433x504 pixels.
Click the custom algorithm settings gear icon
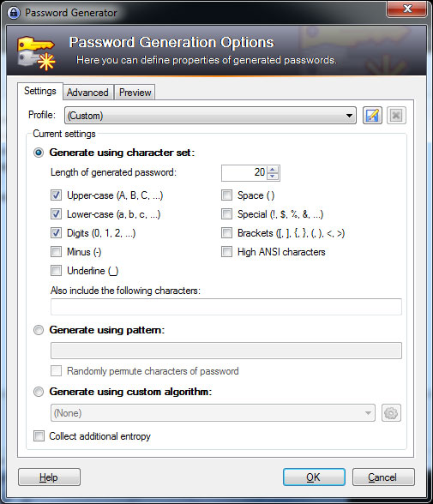pos(391,413)
